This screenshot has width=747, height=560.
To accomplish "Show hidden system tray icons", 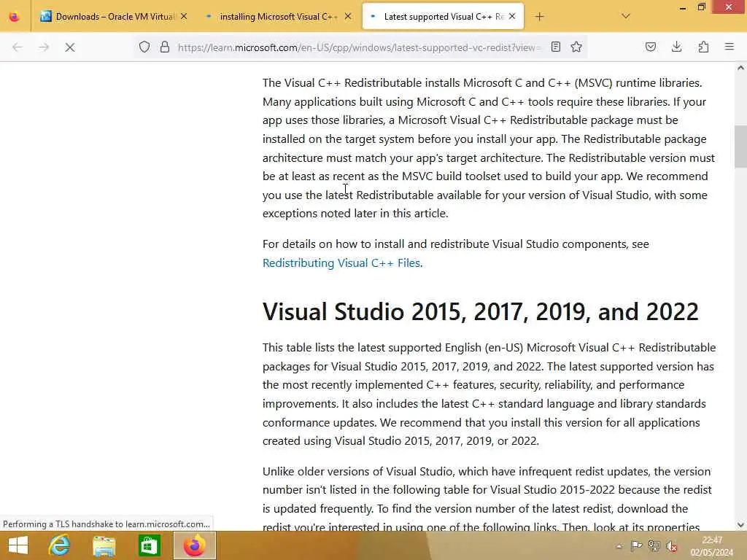I will 619,547.
